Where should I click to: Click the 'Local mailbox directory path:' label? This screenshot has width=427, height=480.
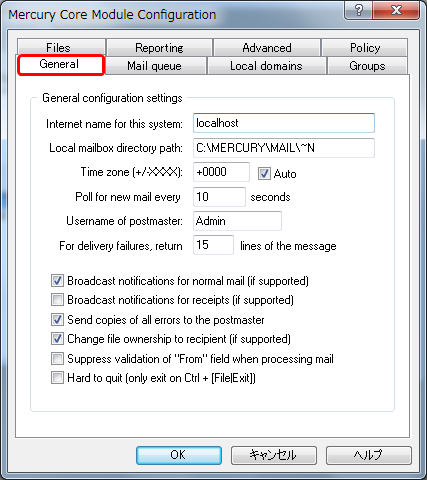click(x=116, y=148)
